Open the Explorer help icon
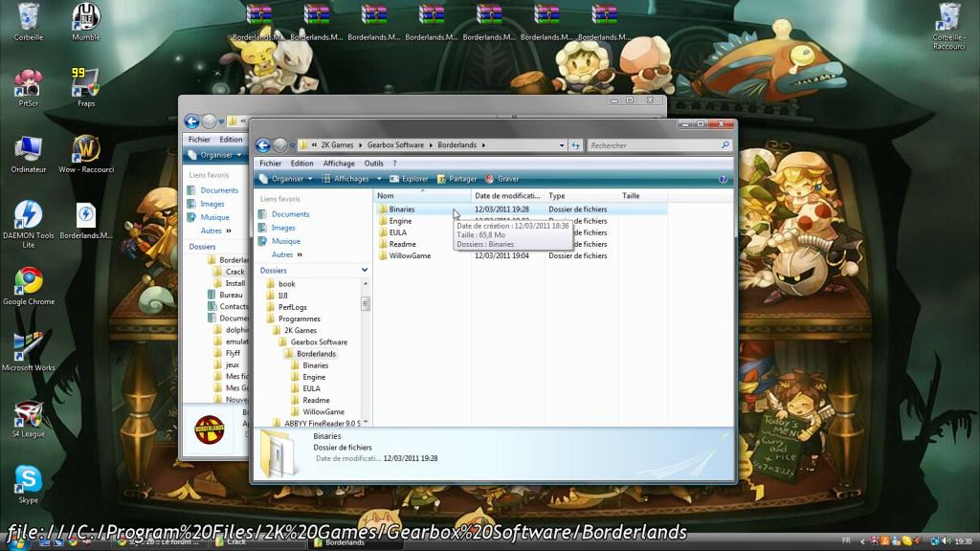The height and width of the screenshot is (551, 980). 724,179
